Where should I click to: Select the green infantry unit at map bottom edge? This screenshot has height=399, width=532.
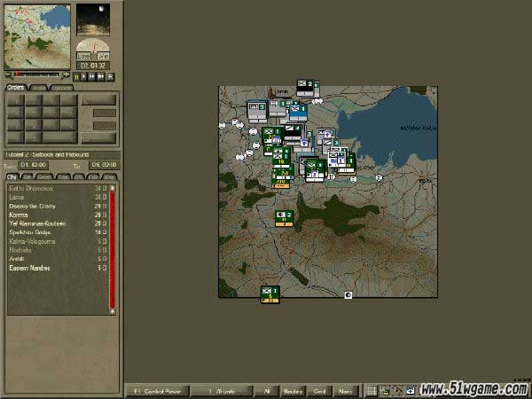coord(270,294)
